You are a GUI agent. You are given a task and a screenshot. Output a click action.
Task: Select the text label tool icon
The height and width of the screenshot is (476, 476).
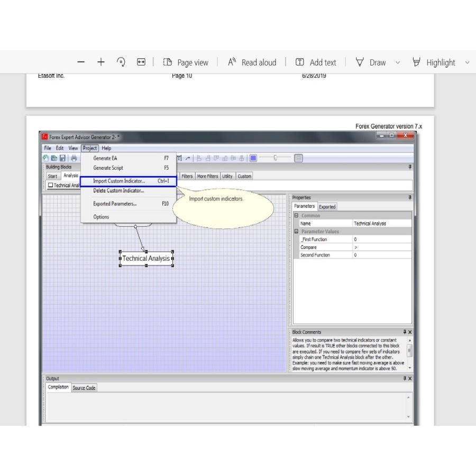[x=179, y=158]
